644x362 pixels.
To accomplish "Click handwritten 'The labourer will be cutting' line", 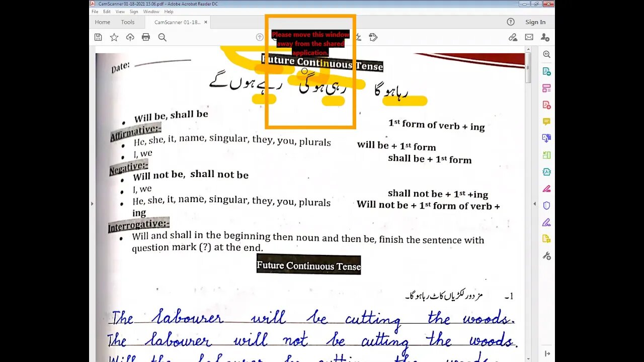I will click(x=312, y=318).
